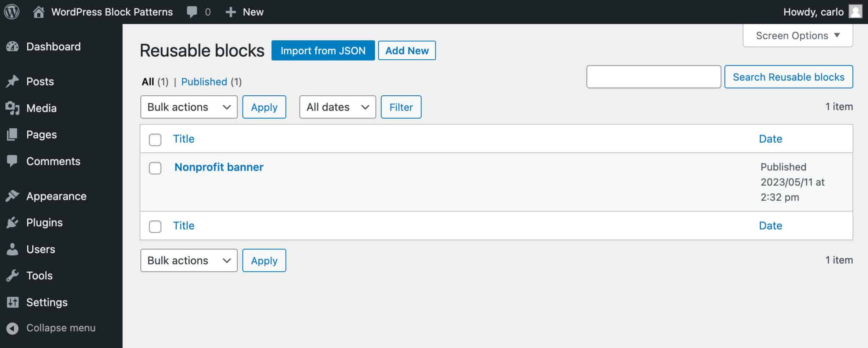Open the site via the home icon
Screen dimensions: 868x348
coord(39,11)
